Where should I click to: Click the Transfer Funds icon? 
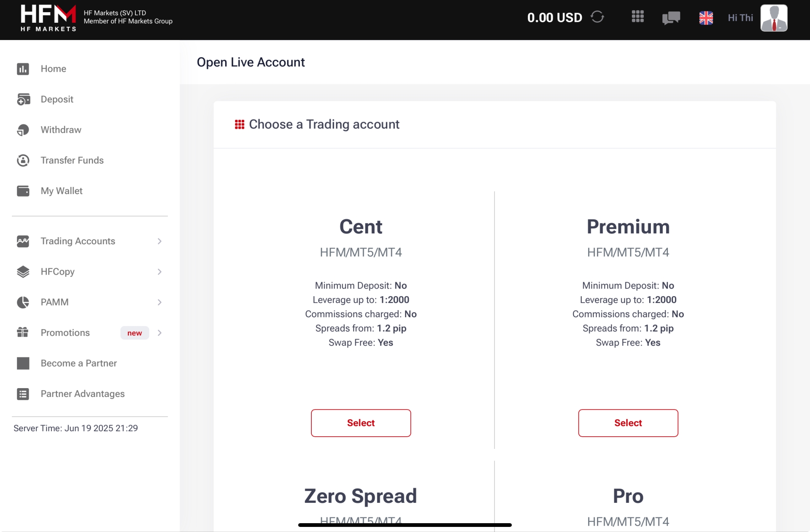(x=23, y=160)
